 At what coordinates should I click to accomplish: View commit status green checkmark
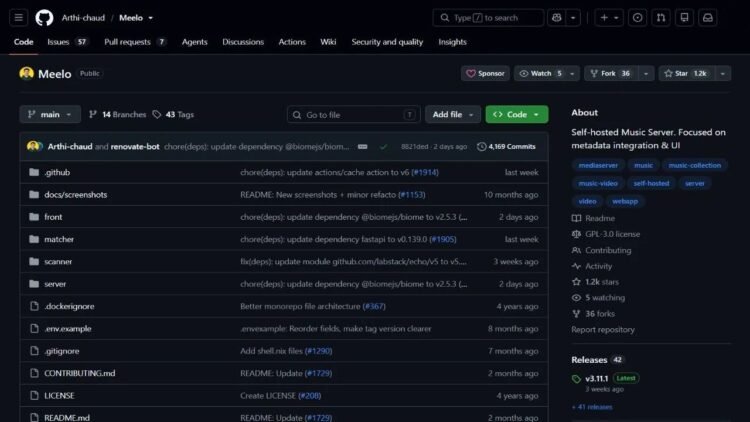coord(384,146)
